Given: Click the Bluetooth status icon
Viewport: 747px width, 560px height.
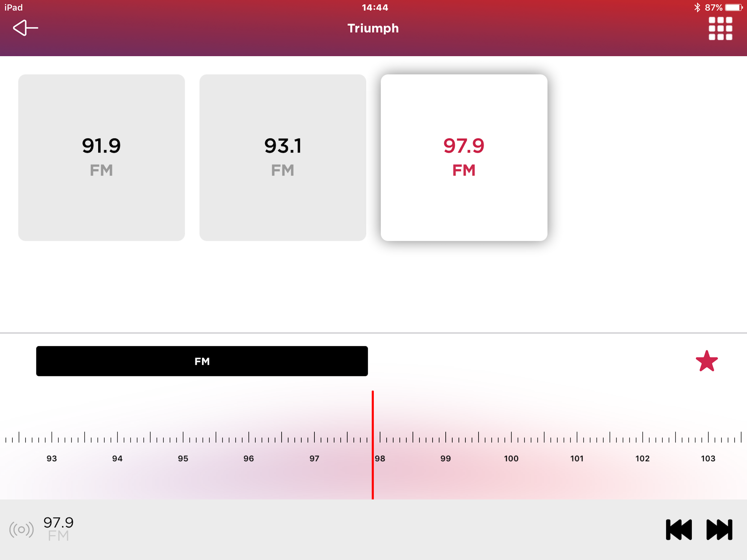Looking at the screenshot, I should (697, 7).
